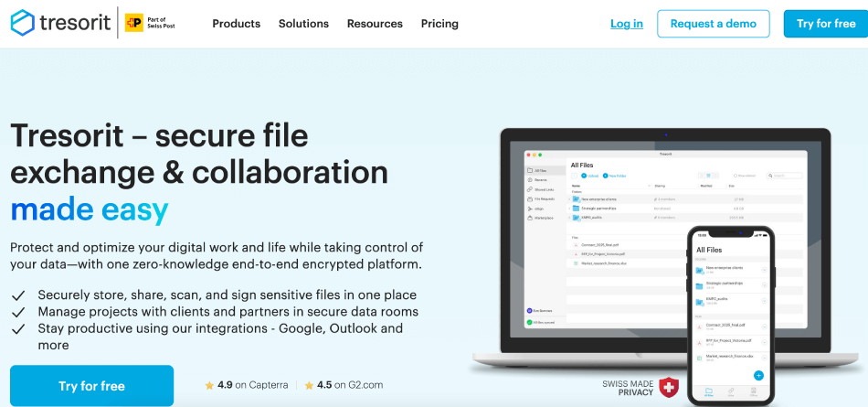Expand New enterprise clients folder in laptop app
The height and width of the screenshot is (407, 868).
tap(569, 199)
